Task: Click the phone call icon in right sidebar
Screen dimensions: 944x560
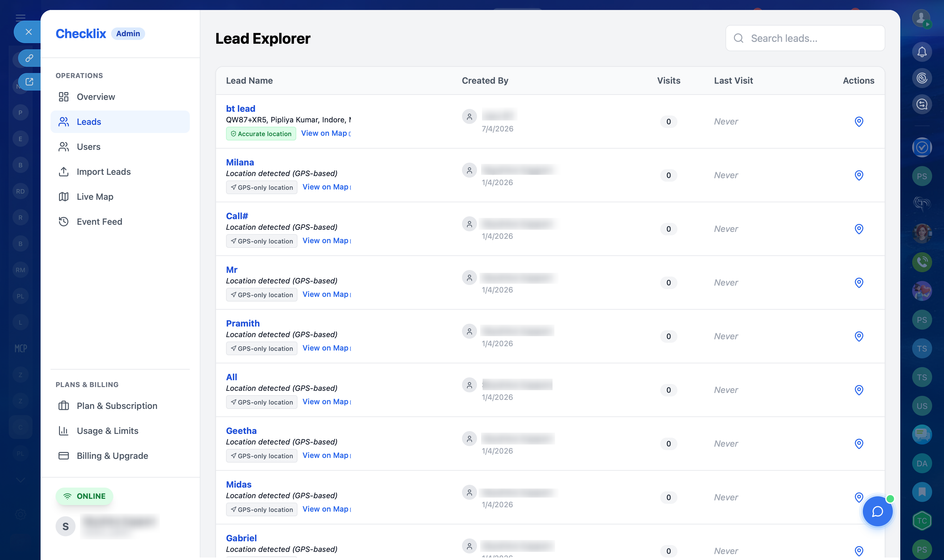Action: click(922, 262)
